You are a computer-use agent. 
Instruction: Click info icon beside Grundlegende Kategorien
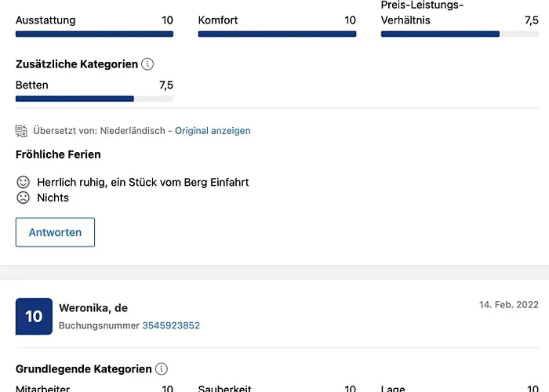[162, 368]
